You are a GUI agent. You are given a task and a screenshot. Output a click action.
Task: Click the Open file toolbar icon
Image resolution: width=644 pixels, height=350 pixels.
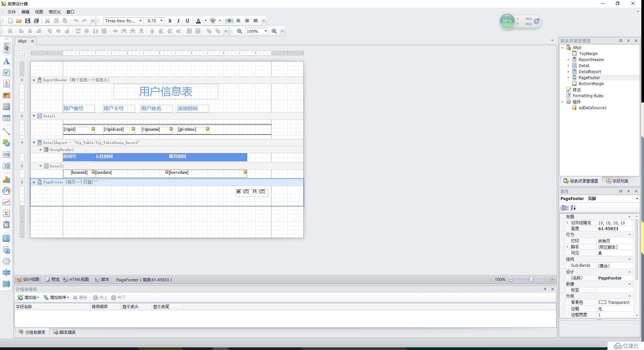(x=19, y=21)
